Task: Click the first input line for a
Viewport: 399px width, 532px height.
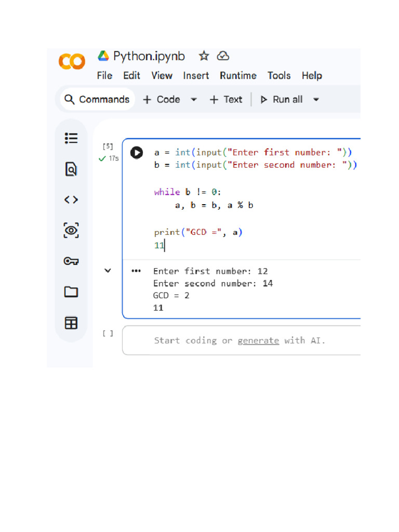Action: pos(253,152)
